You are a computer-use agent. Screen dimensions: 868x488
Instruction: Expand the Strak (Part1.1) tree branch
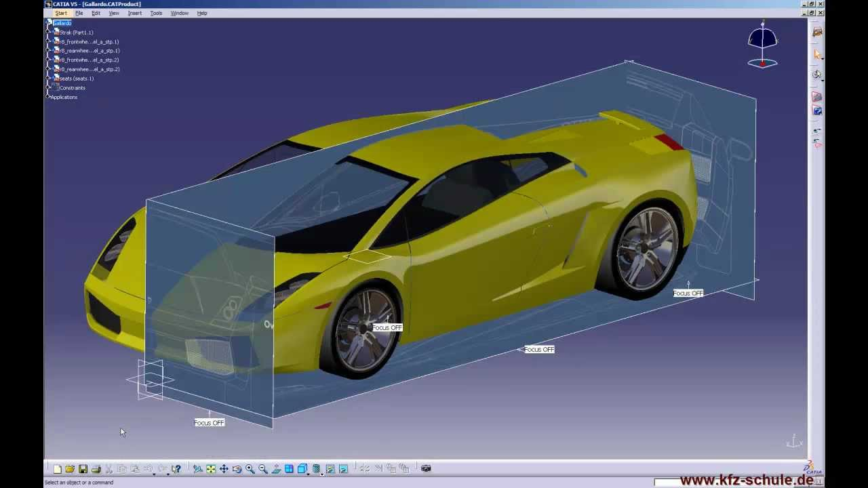[x=48, y=32]
